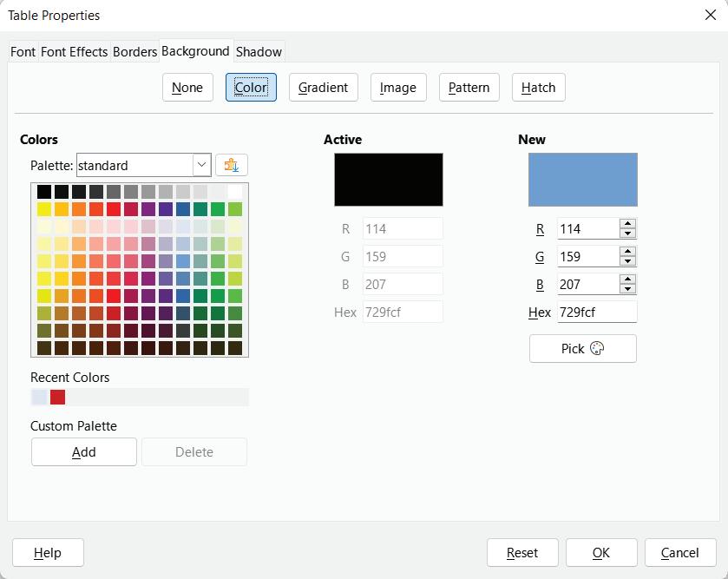Decrease the B value with the down arrow
Image resolution: width=728 pixels, height=579 pixels.
click(628, 289)
